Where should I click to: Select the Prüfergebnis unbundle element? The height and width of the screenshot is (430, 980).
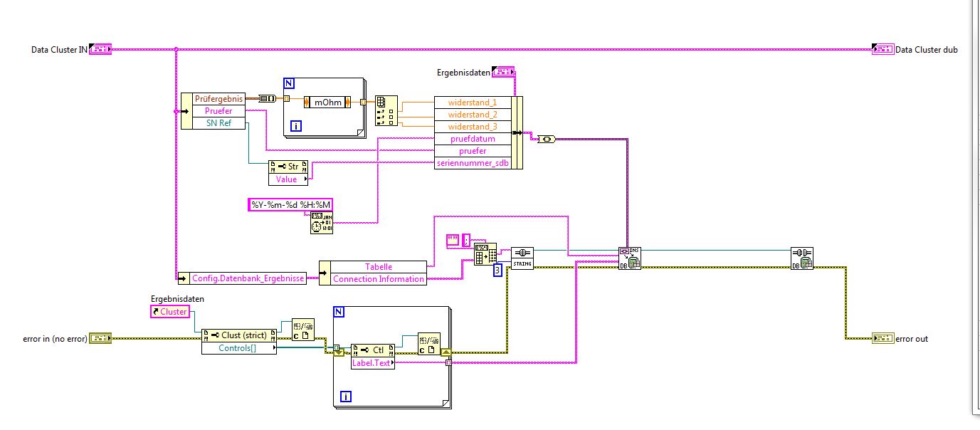point(218,99)
